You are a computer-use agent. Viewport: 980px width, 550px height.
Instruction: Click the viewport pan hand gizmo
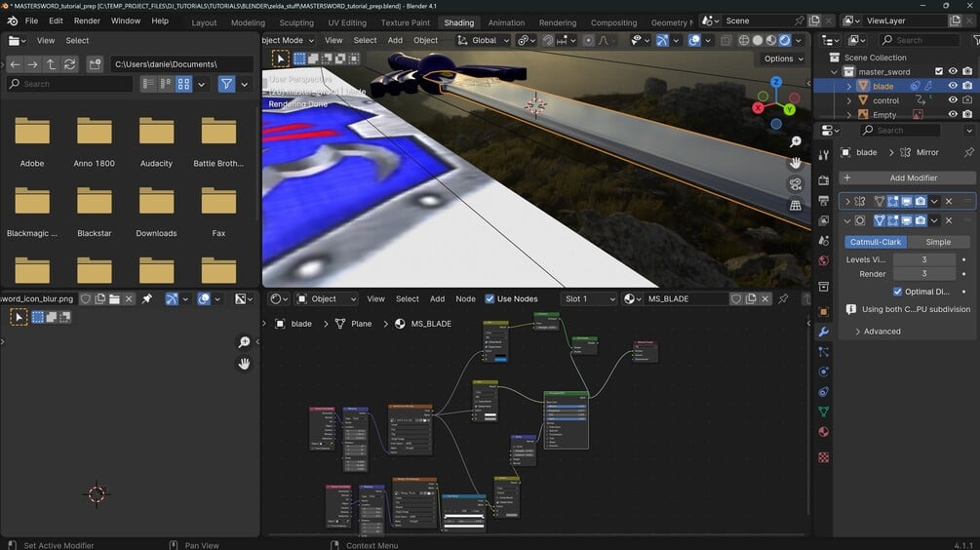click(x=795, y=163)
